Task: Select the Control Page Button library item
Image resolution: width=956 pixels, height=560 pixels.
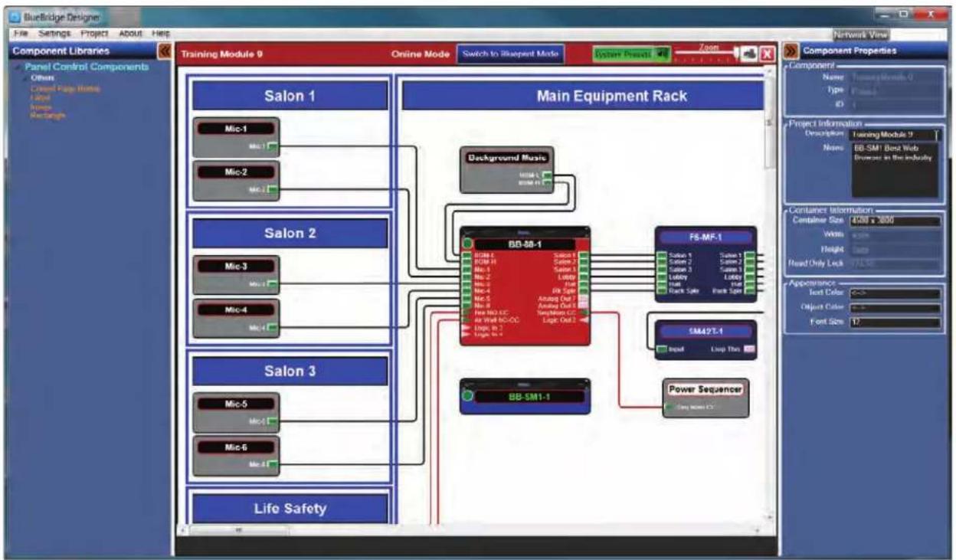Action: pos(65,88)
